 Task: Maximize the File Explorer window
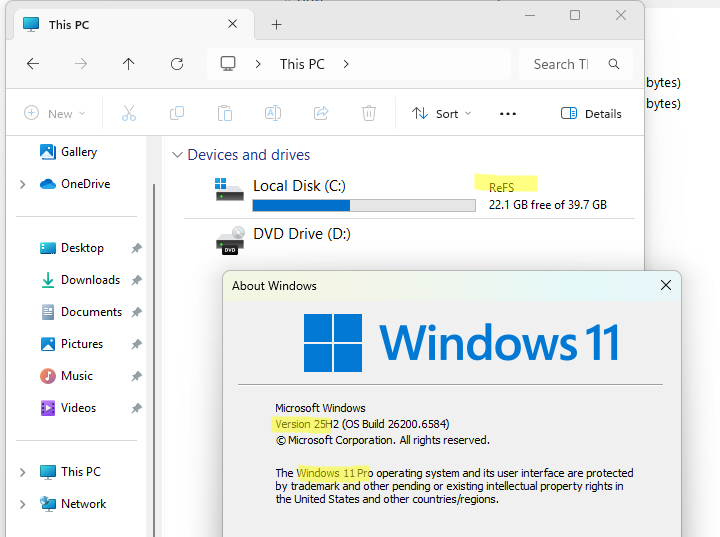[x=574, y=15]
